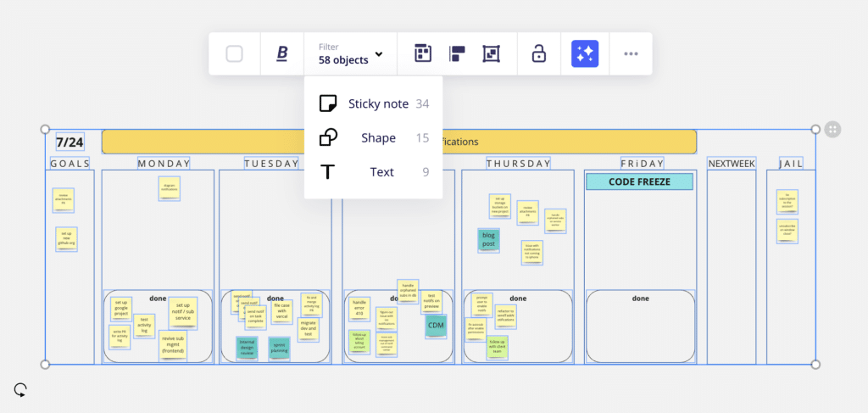Filter the selection by Shape

[x=374, y=138]
